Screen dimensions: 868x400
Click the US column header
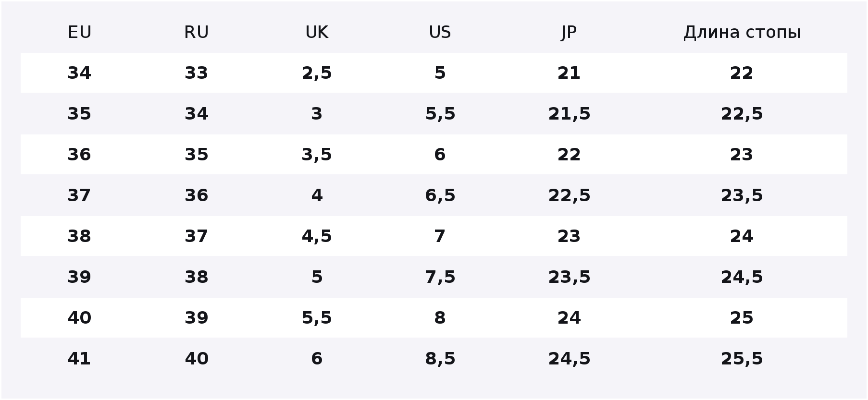440,32
